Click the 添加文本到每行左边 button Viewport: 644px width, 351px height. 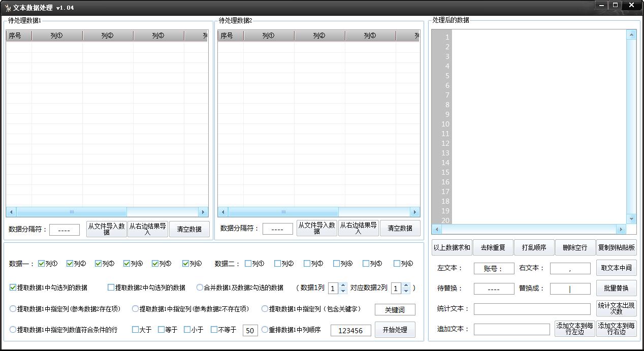click(x=575, y=329)
